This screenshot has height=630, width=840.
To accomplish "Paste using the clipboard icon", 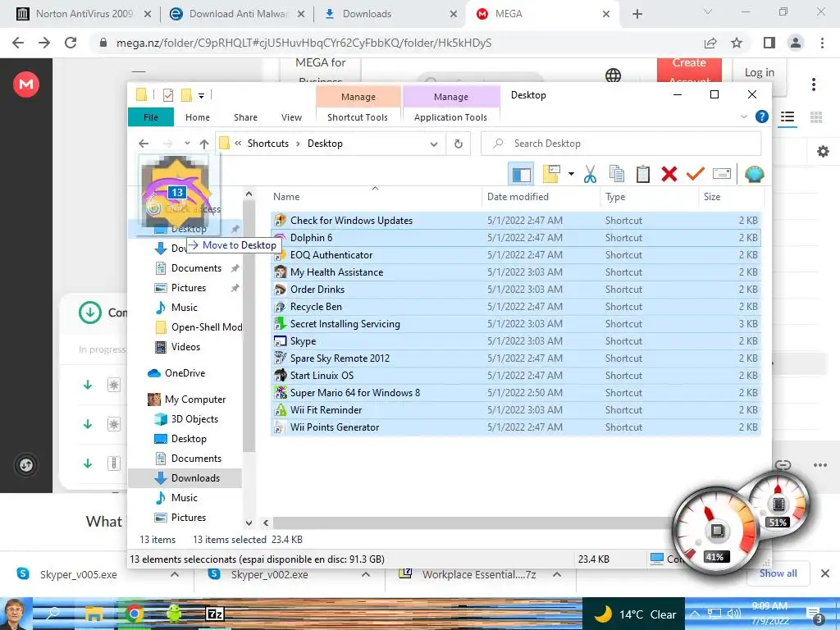I will pos(643,174).
